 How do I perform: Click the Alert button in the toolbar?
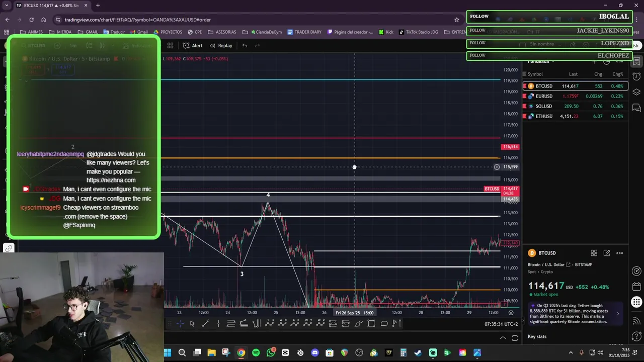pos(193,45)
